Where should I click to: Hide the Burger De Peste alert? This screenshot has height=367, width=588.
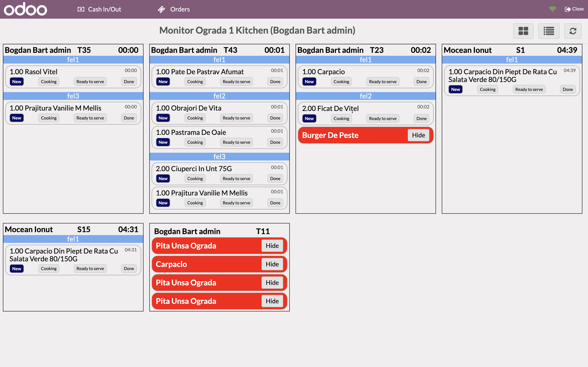click(x=418, y=135)
